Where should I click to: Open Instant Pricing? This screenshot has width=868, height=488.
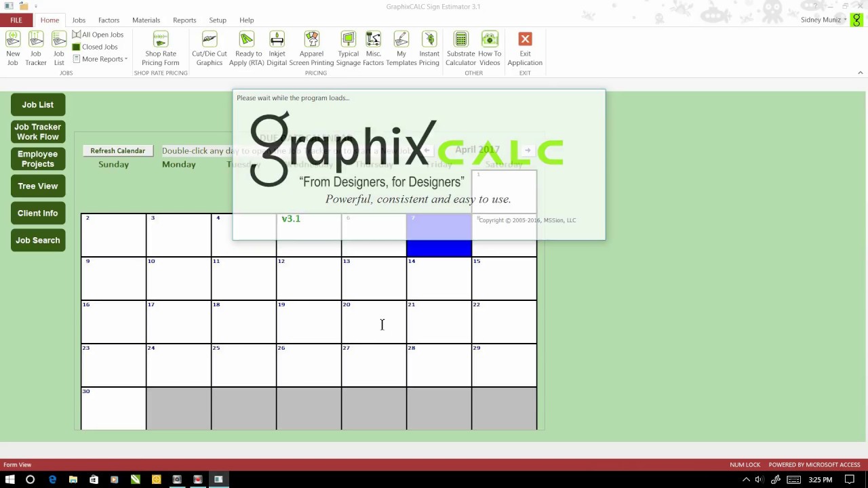pyautogui.click(x=429, y=49)
